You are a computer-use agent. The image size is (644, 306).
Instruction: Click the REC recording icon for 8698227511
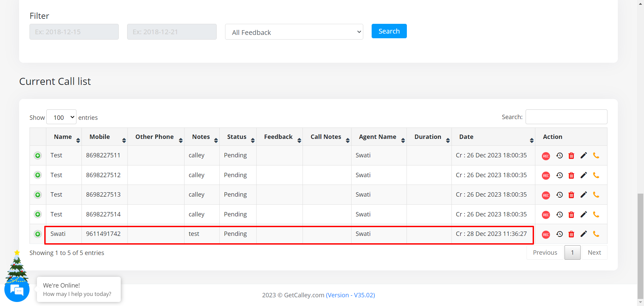pyautogui.click(x=546, y=156)
